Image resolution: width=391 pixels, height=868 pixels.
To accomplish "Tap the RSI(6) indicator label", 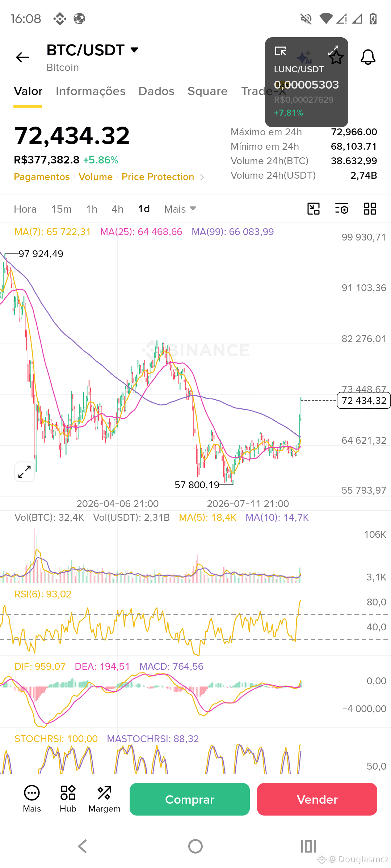I will point(43,594).
